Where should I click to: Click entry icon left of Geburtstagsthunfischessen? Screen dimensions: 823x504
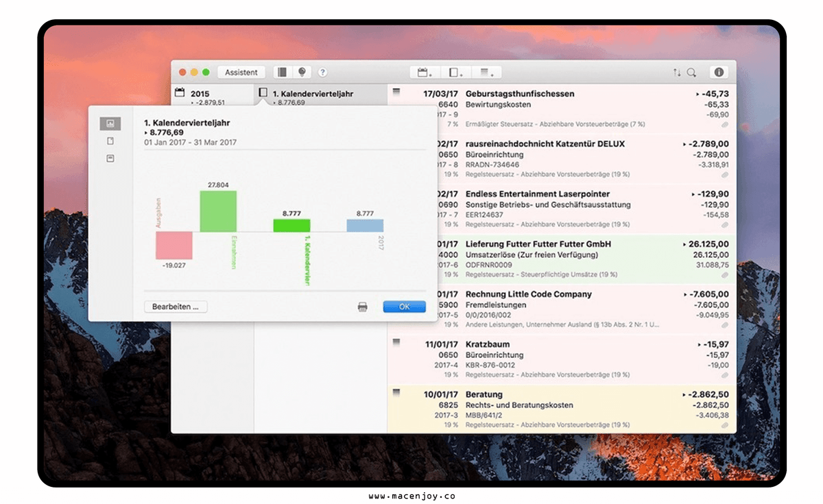tap(396, 91)
